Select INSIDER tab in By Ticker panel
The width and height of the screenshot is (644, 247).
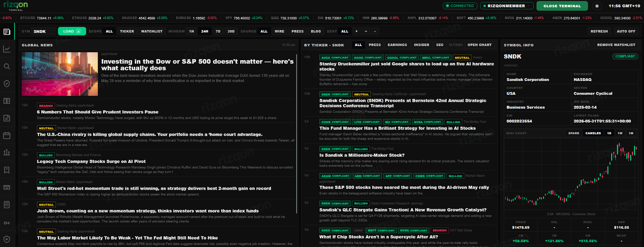coord(422,45)
